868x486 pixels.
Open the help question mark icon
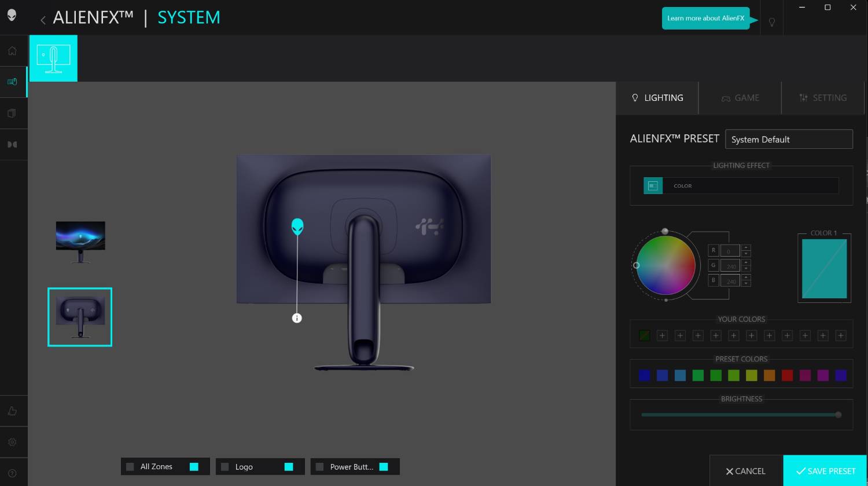[12, 473]
